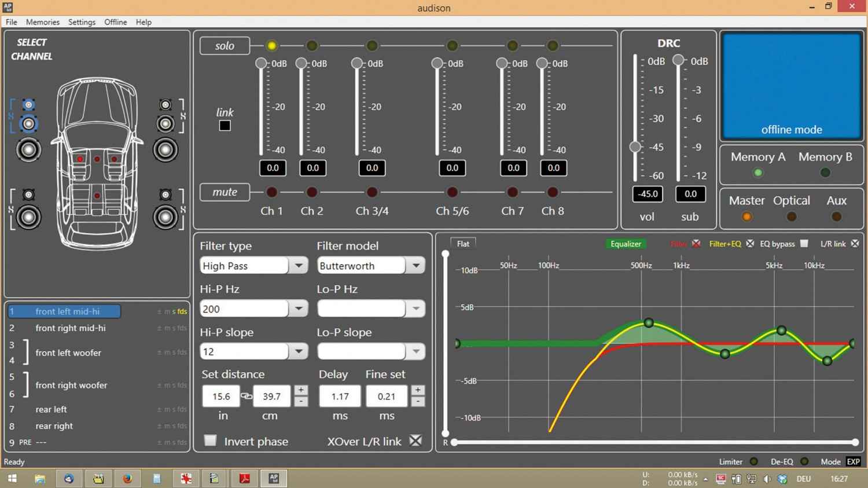Image resolution: width=868 pixels, height=488 pixels.
Task: Open the Hi-P Hz dropdown
Action: coord(299,309)
